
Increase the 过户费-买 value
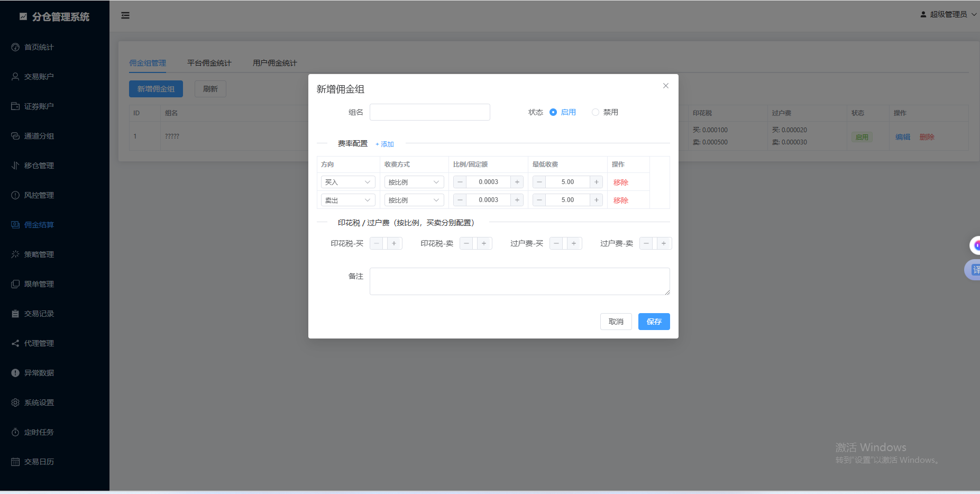point(574,243)
